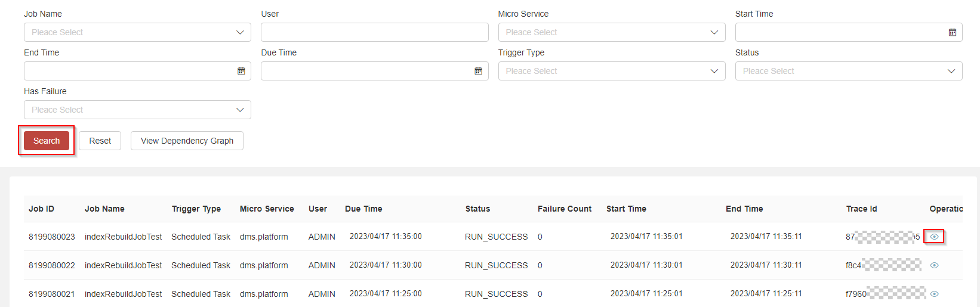The image size is (980, 307).
Task: Click the Due Time calendar icon
Action: [x=478, y=71]
